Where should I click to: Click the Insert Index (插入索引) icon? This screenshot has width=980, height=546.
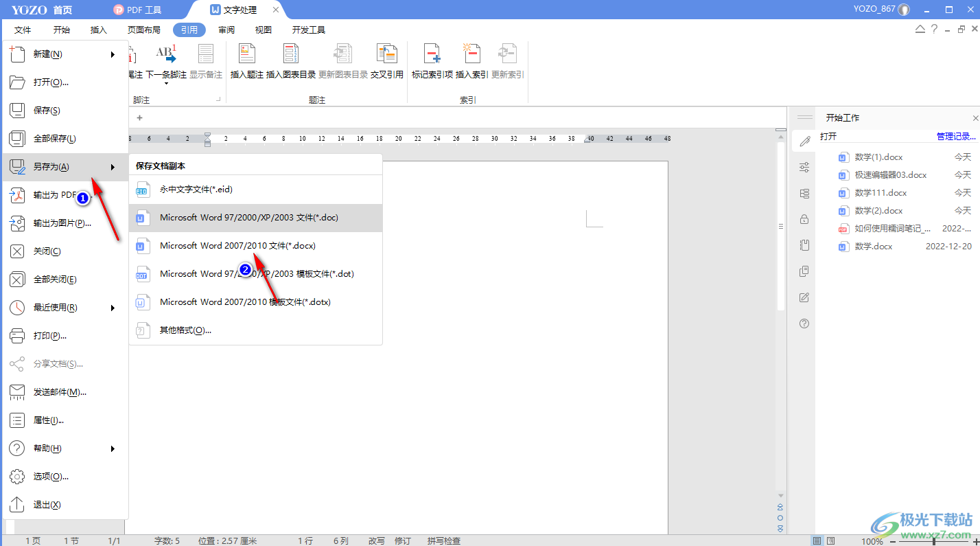[x=472, y=54]
